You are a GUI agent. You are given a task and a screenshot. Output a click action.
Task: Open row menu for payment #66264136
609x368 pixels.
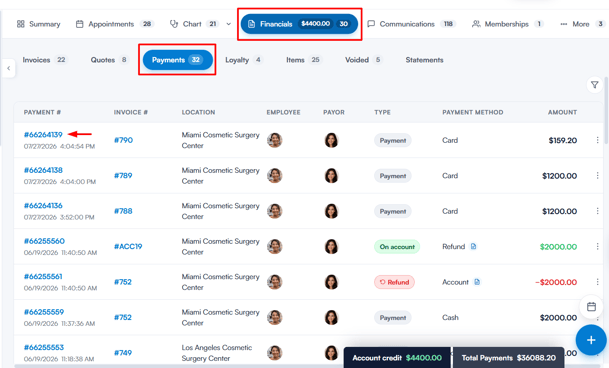click(x=597, y=211)
